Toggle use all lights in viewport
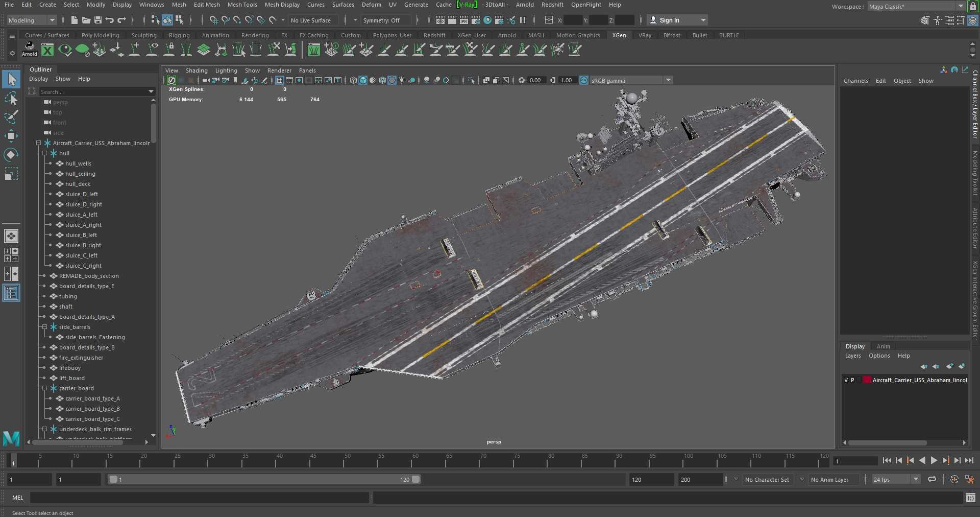This screenshot has width=980, height=517. [402, 80]
